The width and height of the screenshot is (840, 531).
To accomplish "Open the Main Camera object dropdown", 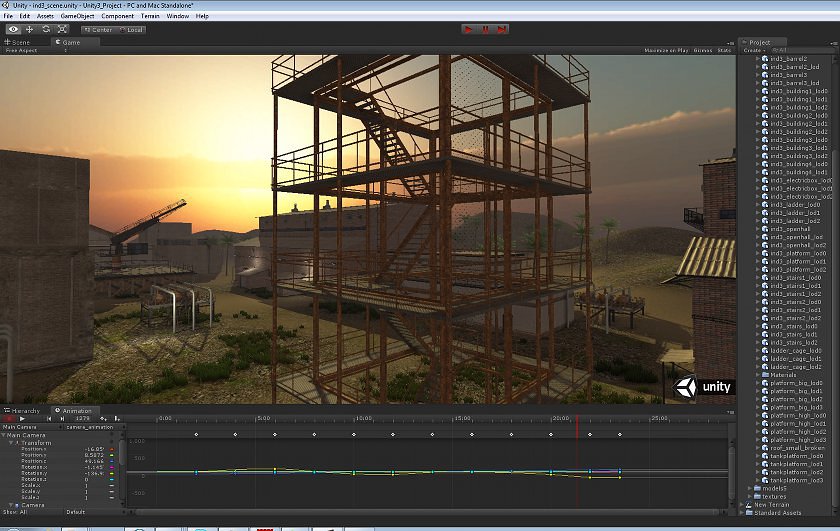I will [x=31, y=427].
